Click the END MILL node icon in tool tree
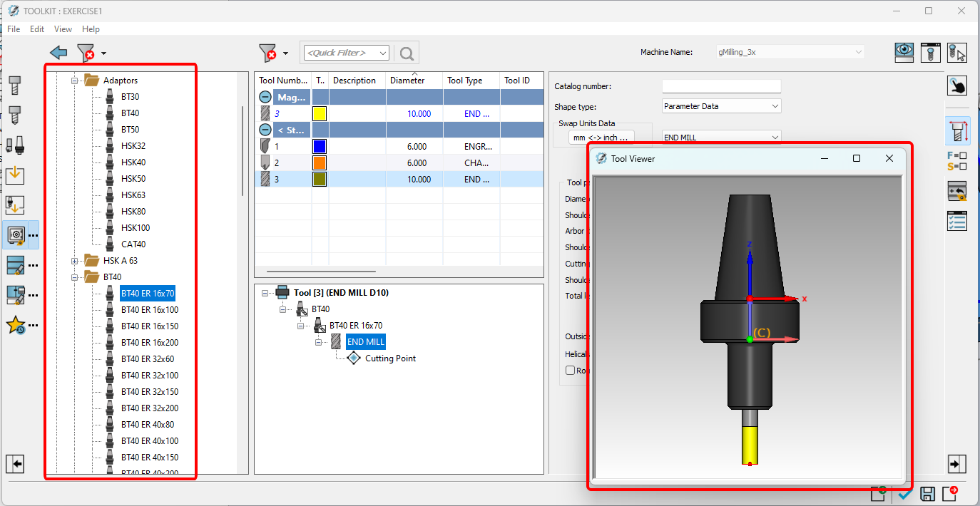 [336, 342]
